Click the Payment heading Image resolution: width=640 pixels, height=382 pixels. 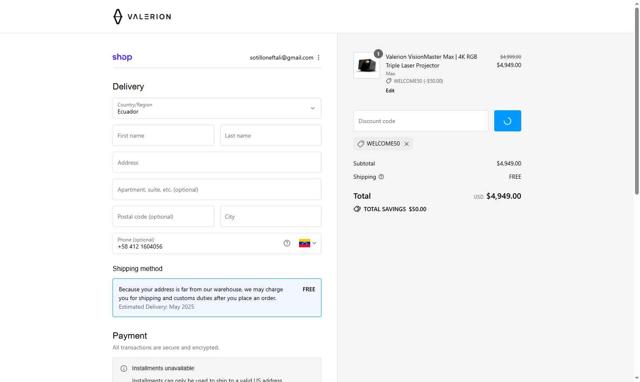pos(130,335)
